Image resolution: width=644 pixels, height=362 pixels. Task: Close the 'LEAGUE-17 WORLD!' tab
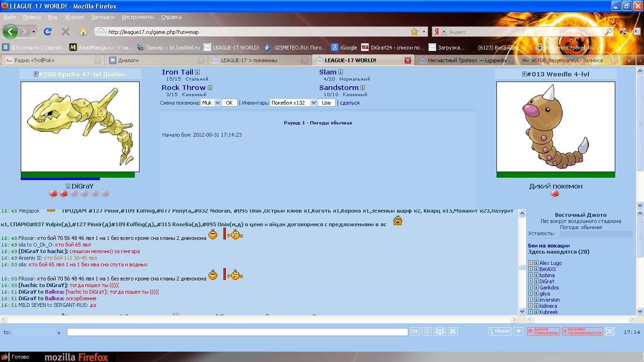tap(408, 60)
